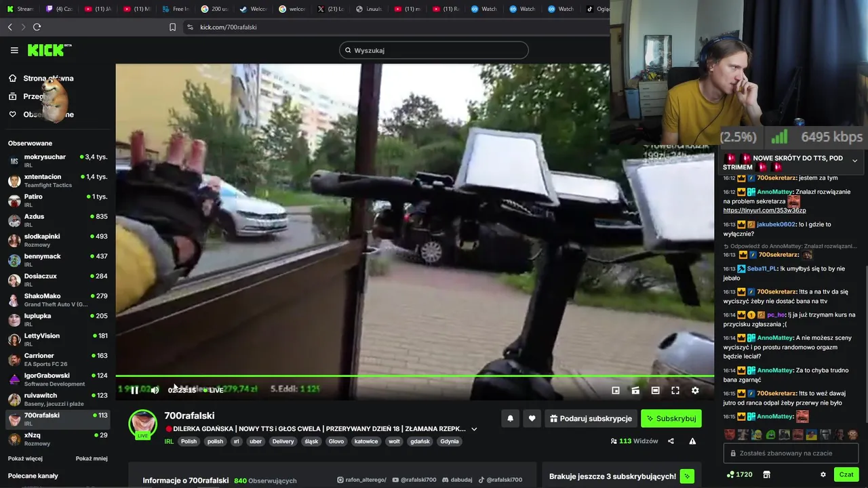Pause the live stream video

(x=134, y=390)
